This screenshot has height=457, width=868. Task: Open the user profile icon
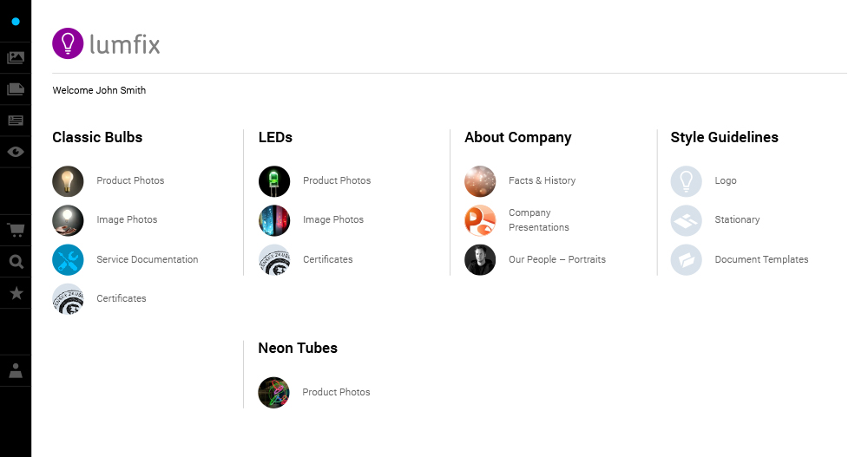coord(16,371)
